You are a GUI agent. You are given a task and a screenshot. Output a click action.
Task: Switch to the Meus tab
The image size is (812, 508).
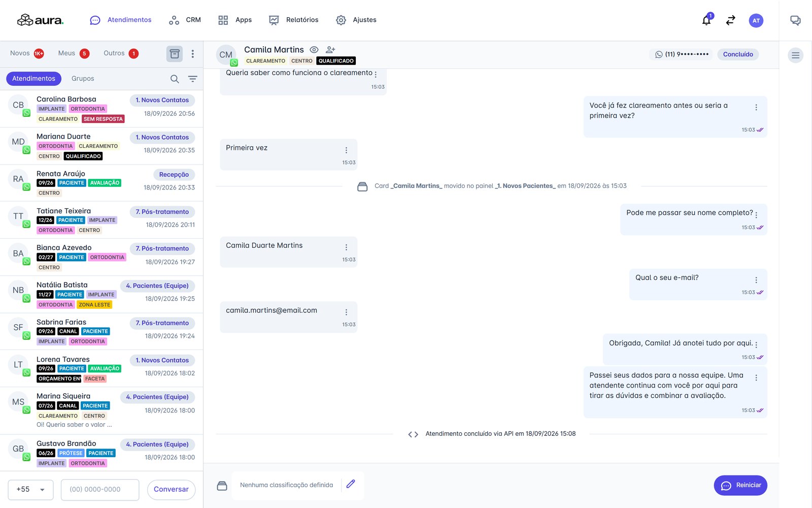point(74,53)
